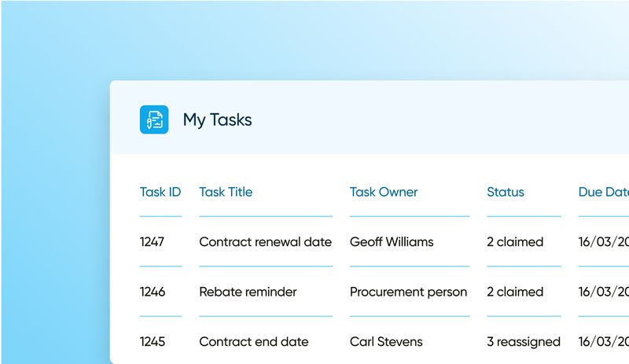Sort by the Task ID column header

point(160,192)
